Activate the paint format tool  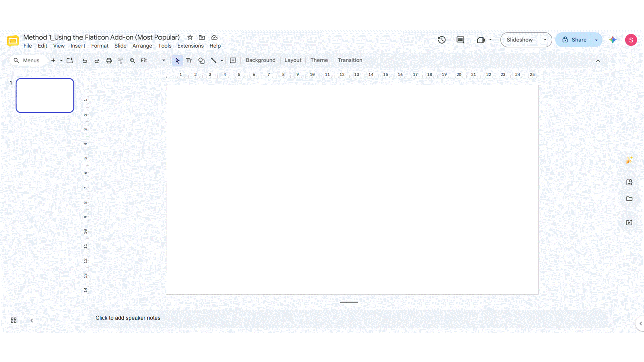click(x=121, y=60)
